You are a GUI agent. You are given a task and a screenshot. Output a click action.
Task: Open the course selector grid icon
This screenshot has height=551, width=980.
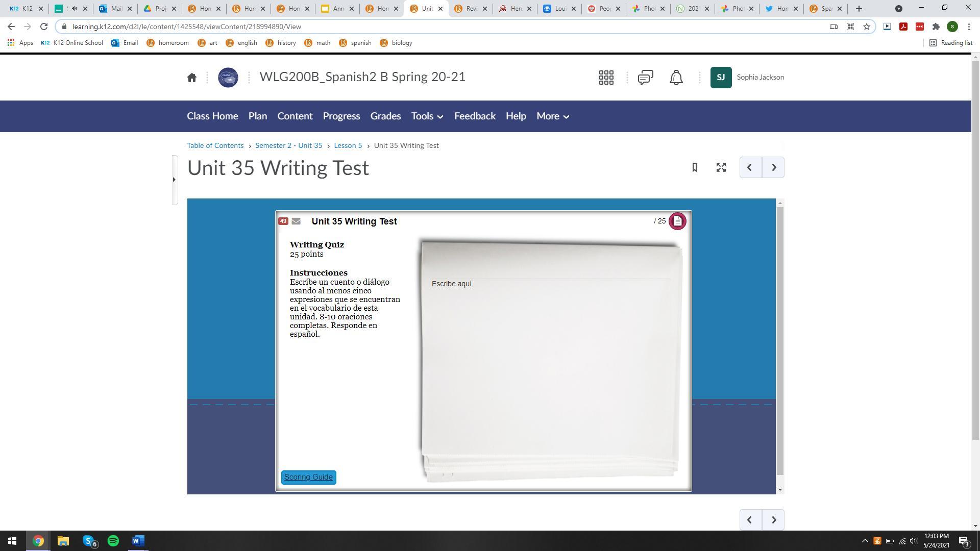click(x=606, y=78)
